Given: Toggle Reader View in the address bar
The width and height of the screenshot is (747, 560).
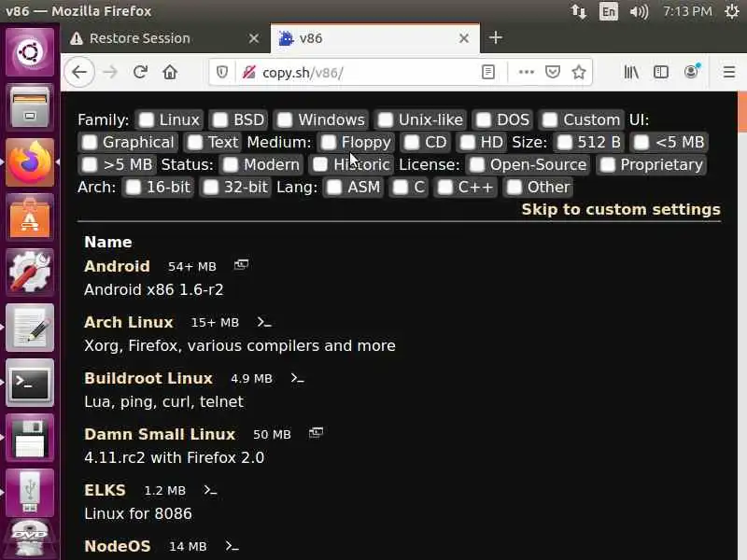Looking at the screenshot, I should pyautogui.click(x=487, y=73).
